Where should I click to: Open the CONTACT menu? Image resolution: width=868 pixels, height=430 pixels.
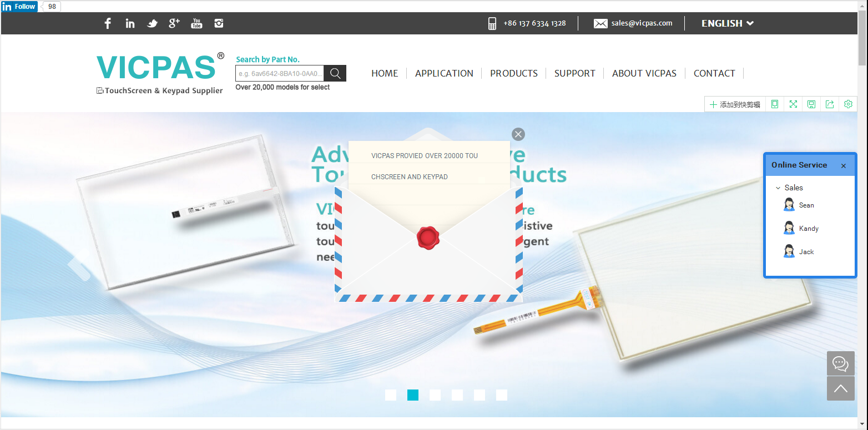tap(714, 73)
